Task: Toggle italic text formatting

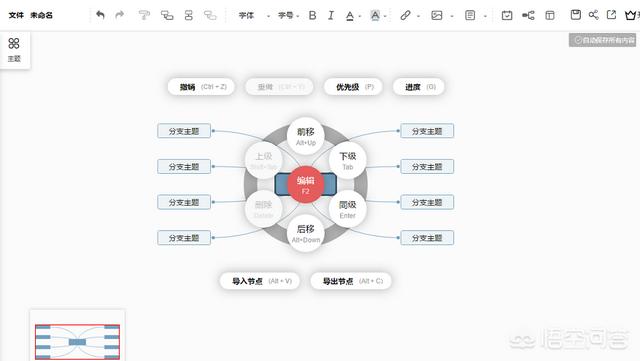Action: [331, 16]
